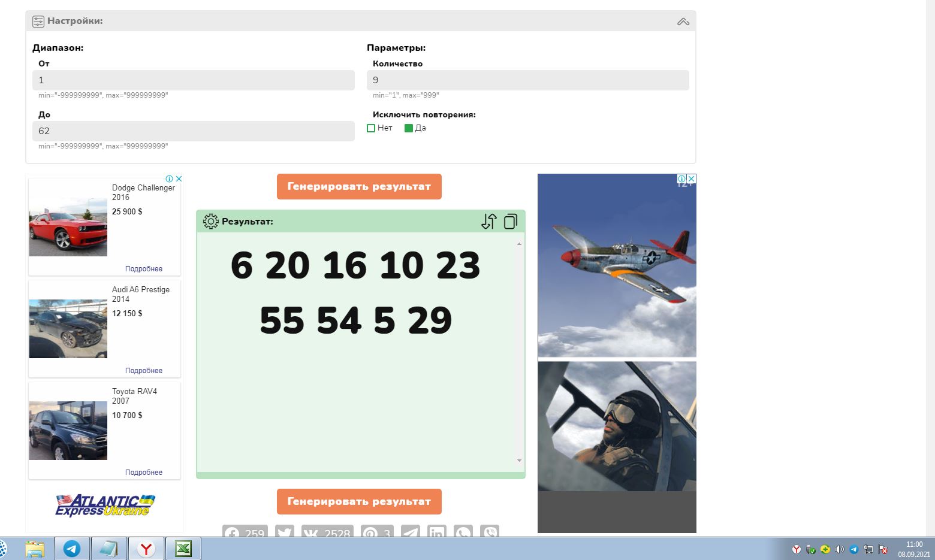This screenshot has height=560, width=935.
Task: Switch to Yandex Browser in the taskbar
Action: point(146,549)
